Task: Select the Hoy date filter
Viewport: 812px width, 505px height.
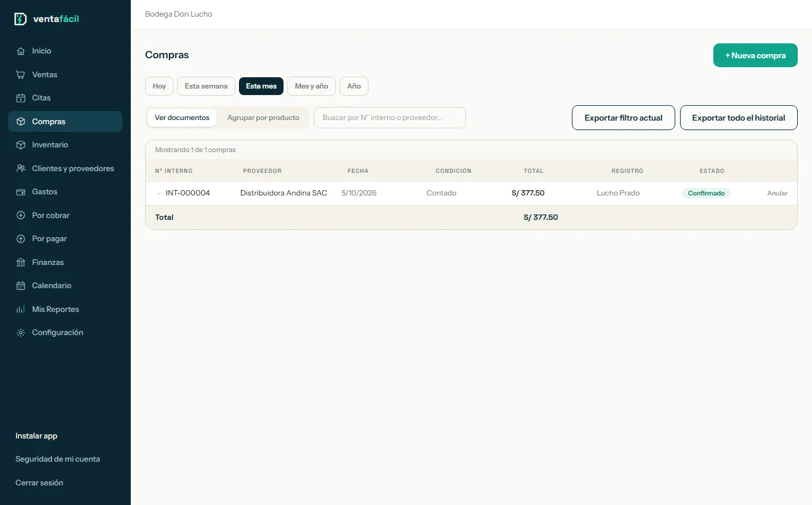Action: click(x=159, y=86)
